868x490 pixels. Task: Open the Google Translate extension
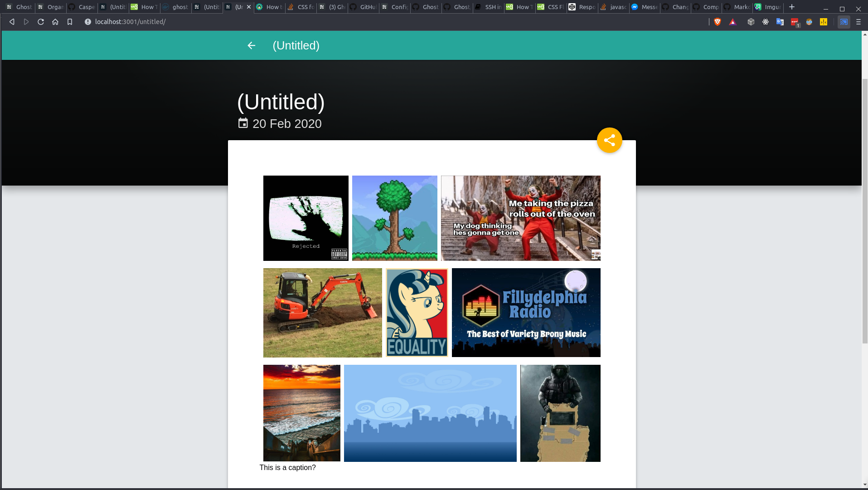780,22
